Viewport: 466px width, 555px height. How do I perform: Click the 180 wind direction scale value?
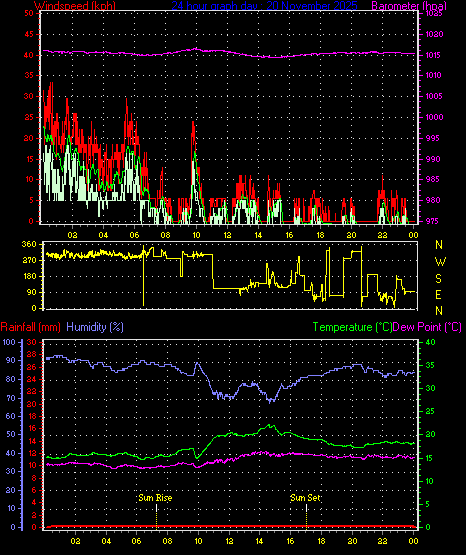pos(29,276)
